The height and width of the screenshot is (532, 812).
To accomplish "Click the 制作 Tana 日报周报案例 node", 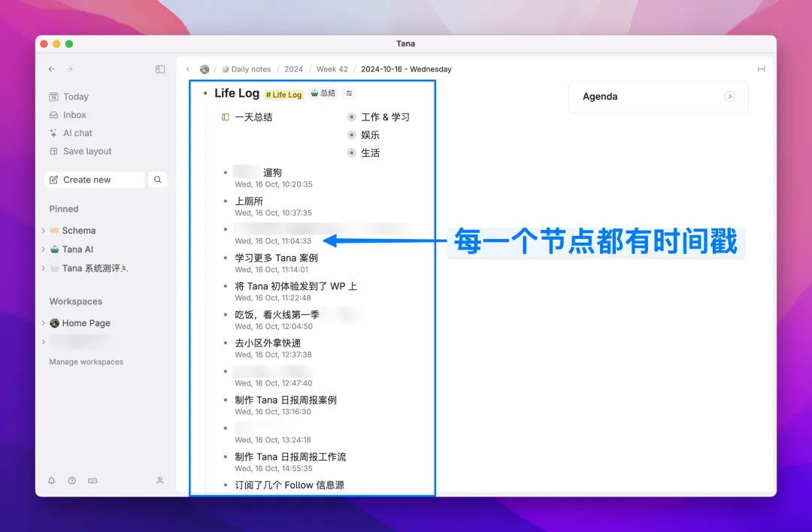I will (286, 400).
